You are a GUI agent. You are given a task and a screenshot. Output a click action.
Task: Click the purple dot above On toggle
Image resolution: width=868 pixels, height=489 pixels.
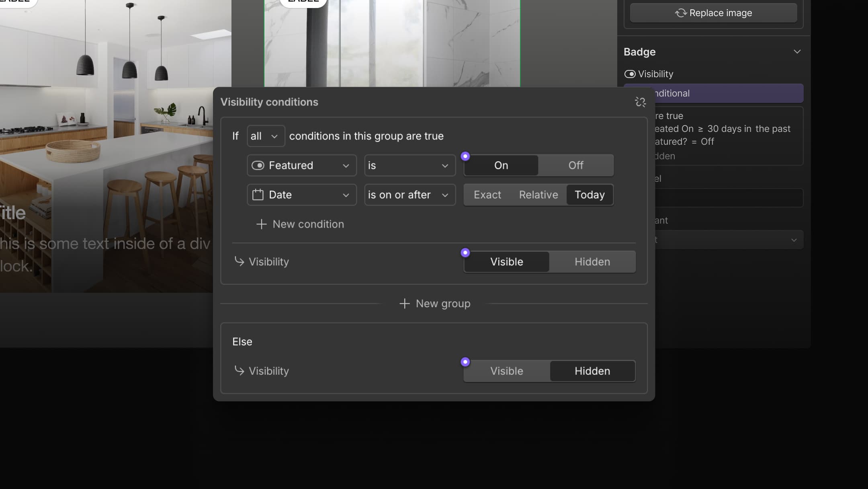[465, 156]
